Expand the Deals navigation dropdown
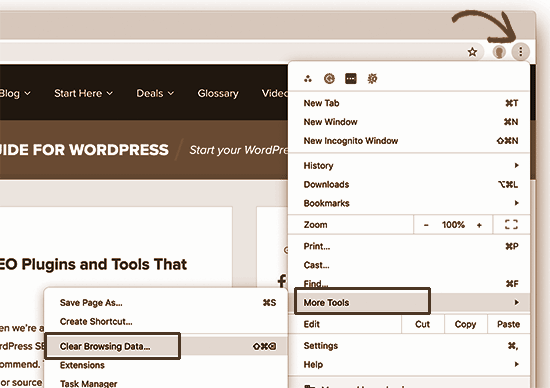Viewport: 550px width, 388px height. pos(155,93)
